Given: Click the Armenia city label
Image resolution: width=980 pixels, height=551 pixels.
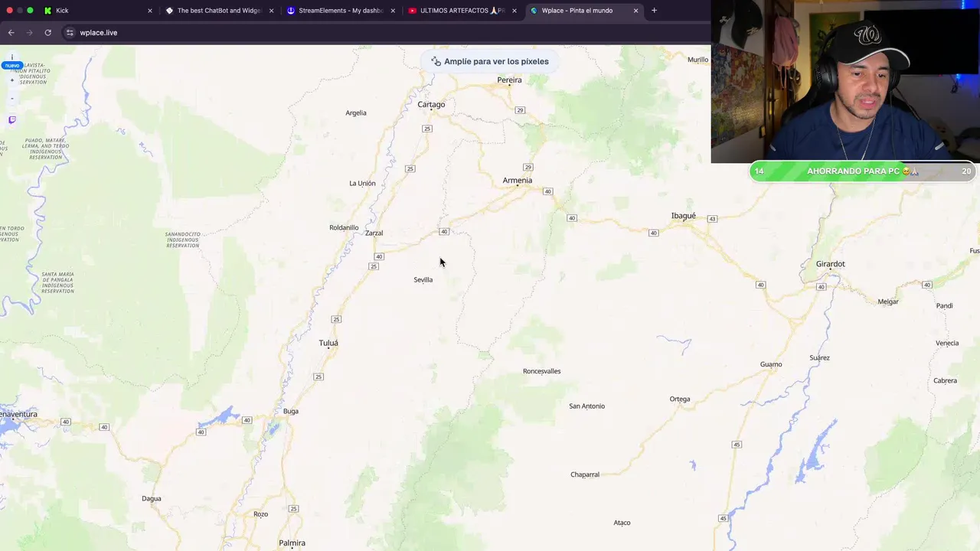Looking at the screenshot, I should pos(517,181).
